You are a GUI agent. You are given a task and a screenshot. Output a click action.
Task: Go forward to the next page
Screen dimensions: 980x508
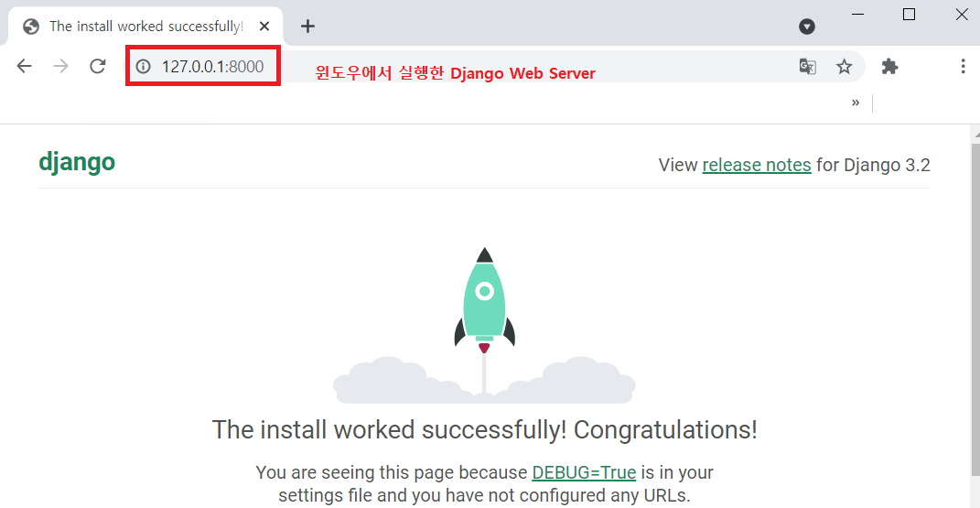tap(60, 66)
